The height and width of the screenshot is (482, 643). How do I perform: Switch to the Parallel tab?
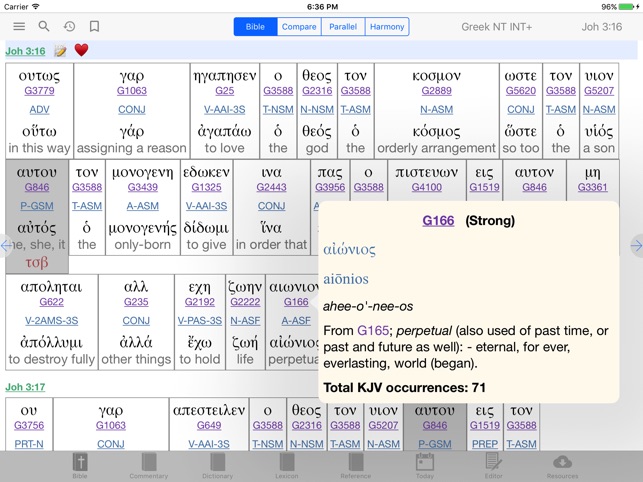point(343,27)
